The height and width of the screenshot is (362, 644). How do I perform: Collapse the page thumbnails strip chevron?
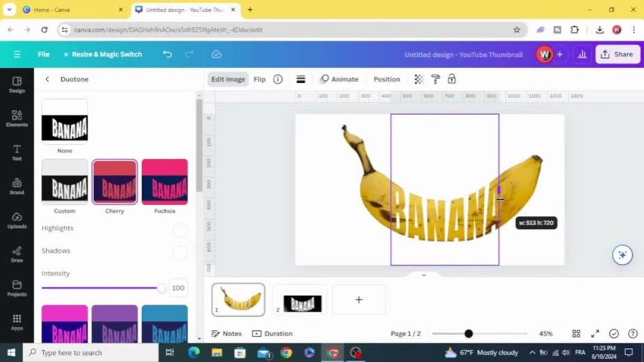point(424,275)
